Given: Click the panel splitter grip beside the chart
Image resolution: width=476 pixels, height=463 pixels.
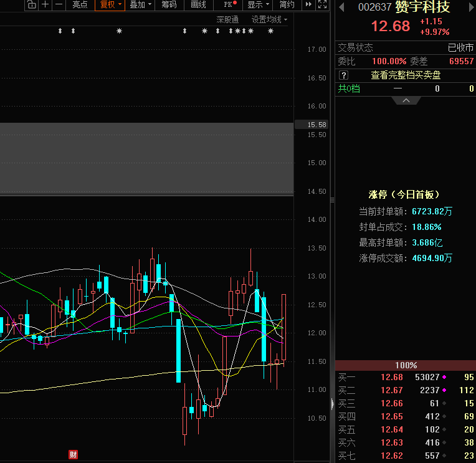Looking at the screenshot, I should tap(333, 200).
